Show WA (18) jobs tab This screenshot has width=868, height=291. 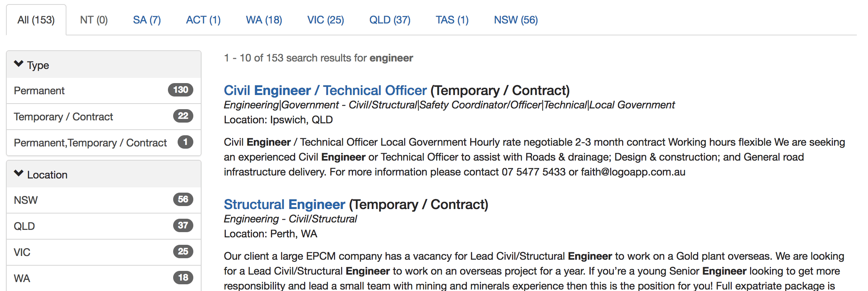(x=264, y=20)
